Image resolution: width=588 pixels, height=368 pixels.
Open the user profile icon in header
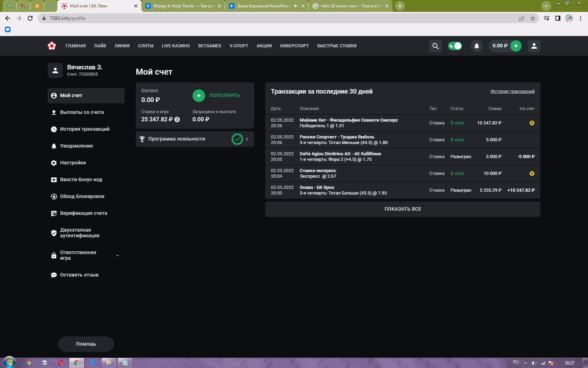coord(534,46)
